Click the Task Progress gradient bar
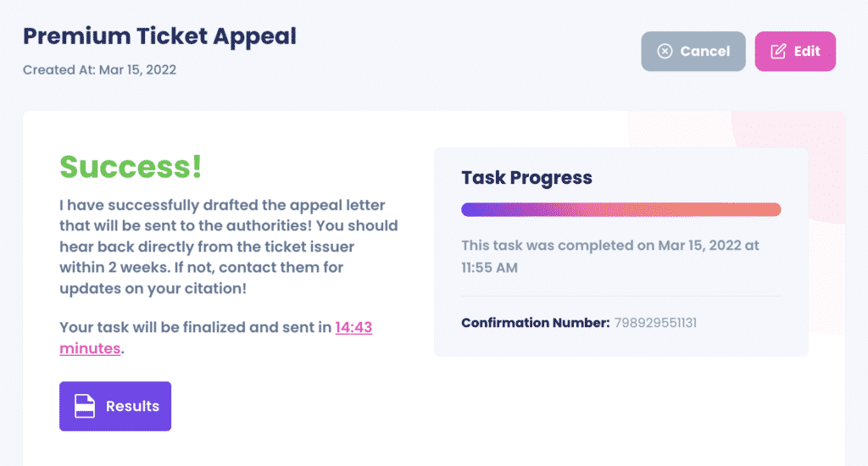868x466 pixels. pos(620,209)
